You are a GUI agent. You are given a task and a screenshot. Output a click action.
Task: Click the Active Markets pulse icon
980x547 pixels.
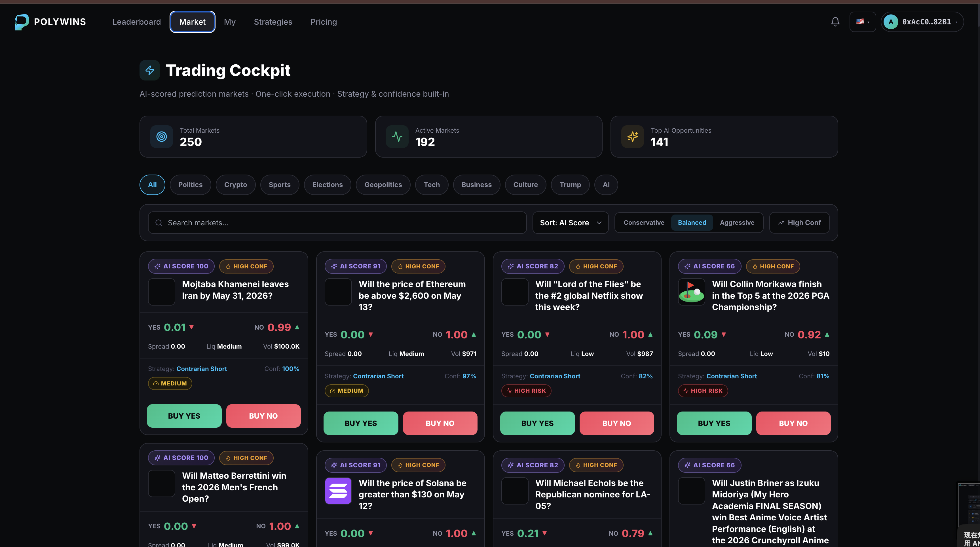397,136
